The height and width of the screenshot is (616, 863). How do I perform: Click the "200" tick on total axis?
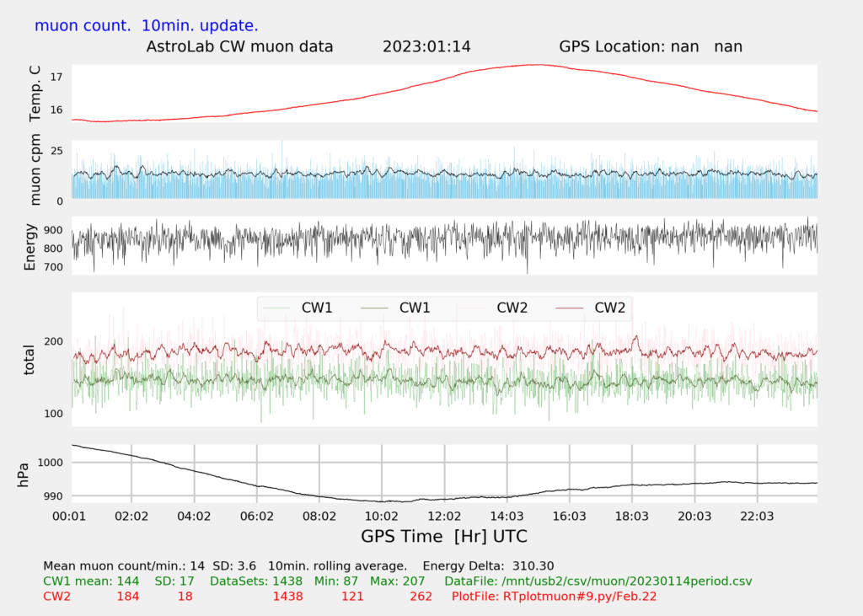pyautogui.click(x=53, y=341)
